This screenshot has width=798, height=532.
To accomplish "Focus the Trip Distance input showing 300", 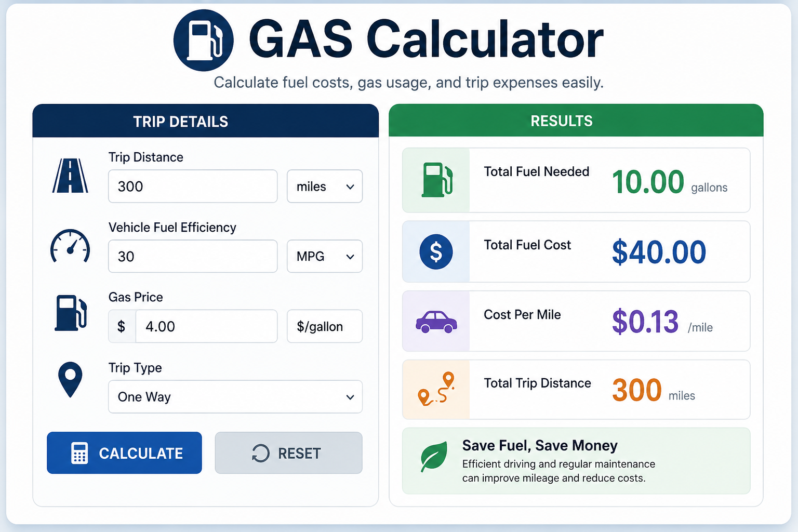I will [193, 186].
